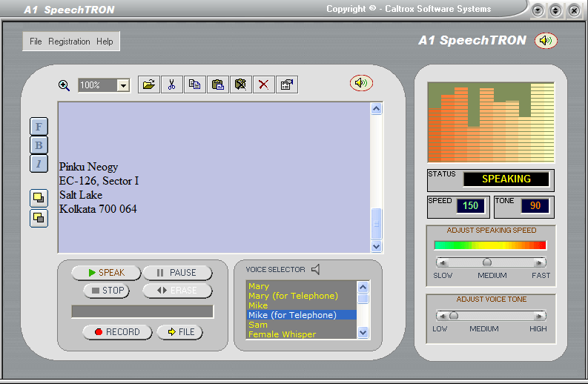Click the FILE button
The image size is (588, 384).
[179, 332]
